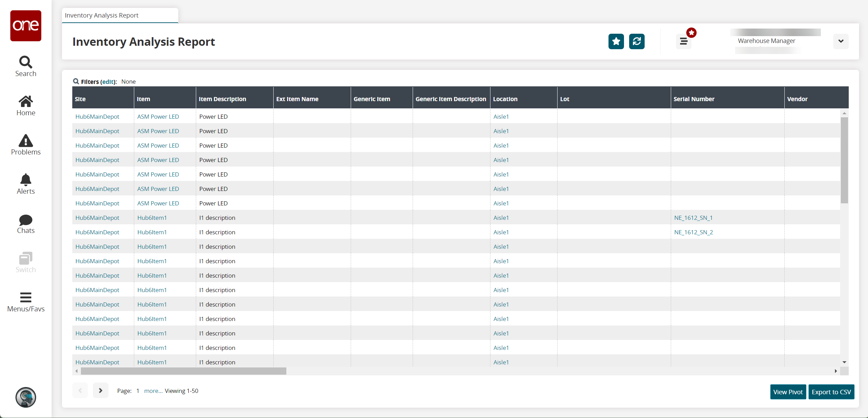868x418 pixels.
Task: Click the more pages link
Action: coord(153,391)
